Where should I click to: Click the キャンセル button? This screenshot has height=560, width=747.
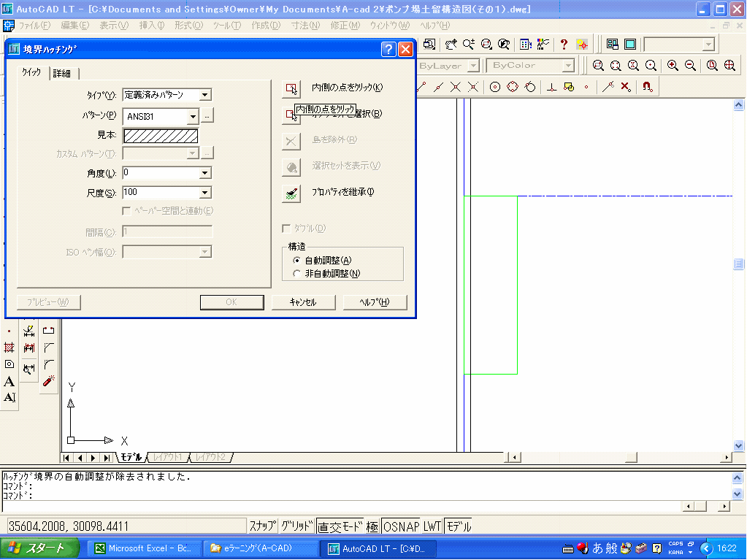[x=304, y=302]
